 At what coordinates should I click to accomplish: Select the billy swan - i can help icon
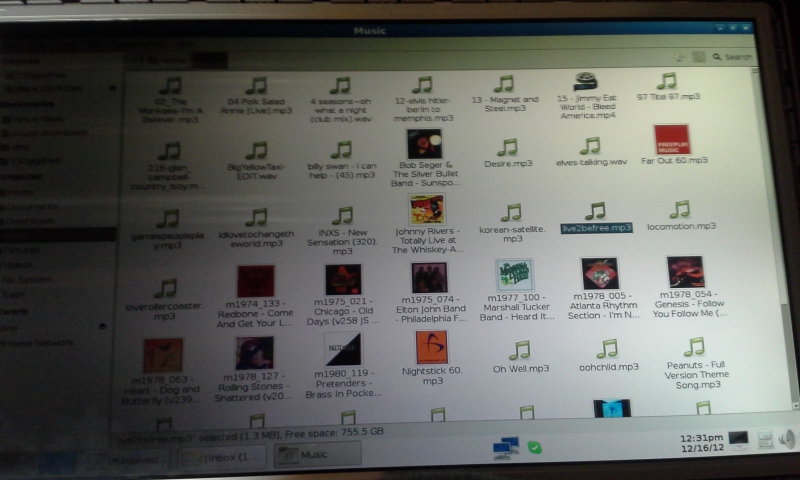[x=341, y=149]
